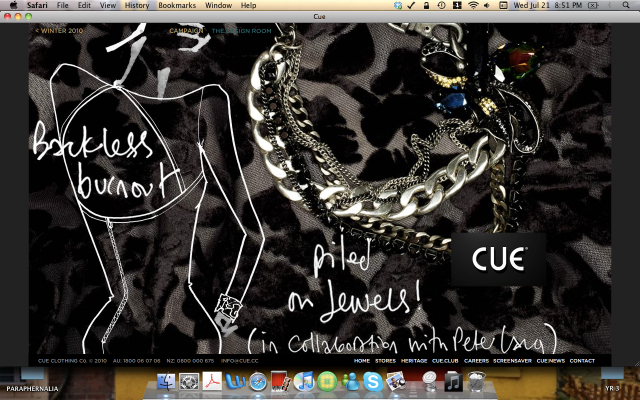This screenshot has width=640, height=400.
Task: Open the Wi-Fi status menu
Action: (x=473, y=5)
